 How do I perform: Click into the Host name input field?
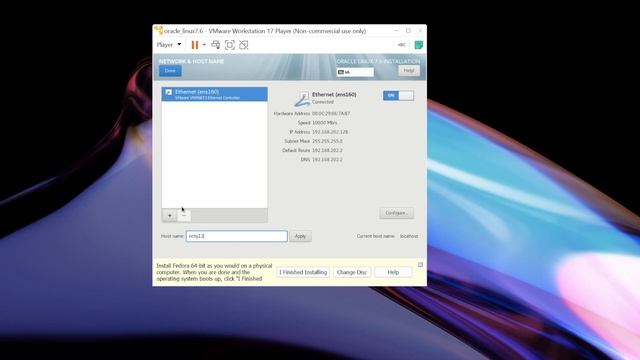pos(237,236)
